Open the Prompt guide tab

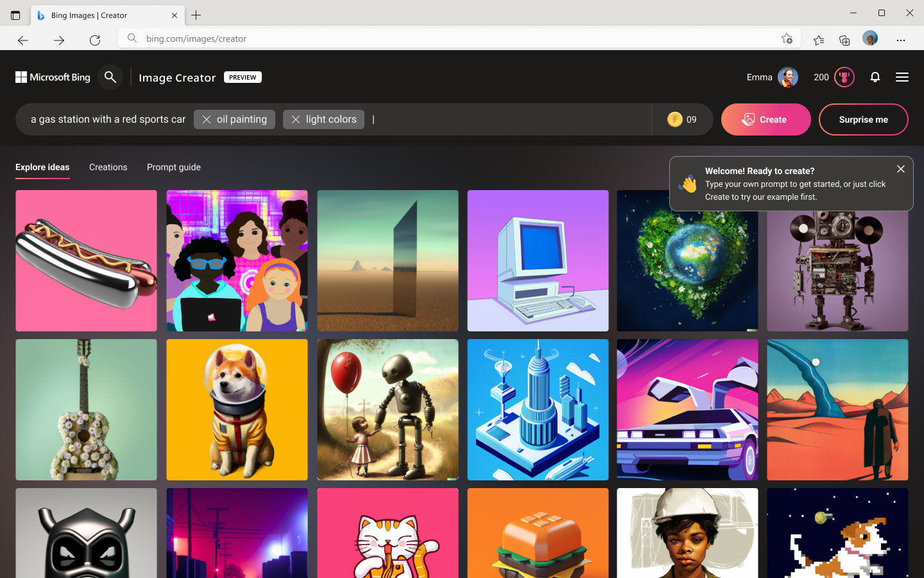tap(173, 167)
